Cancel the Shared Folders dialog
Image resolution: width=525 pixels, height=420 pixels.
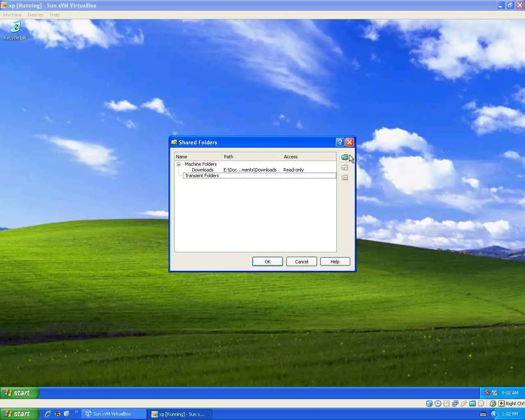[x=301, y=262]
